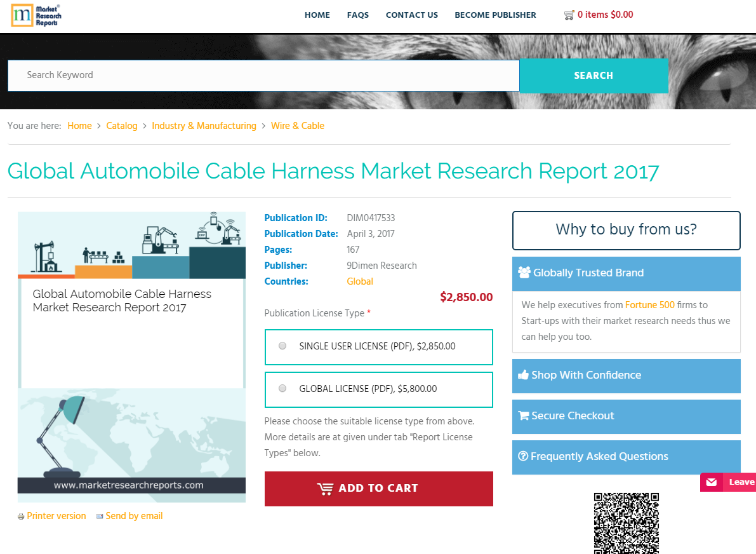Click the pink Leave message envelope icon
Image resolution: width=756 pixels, height=554 pixels.
click(712, 482)
